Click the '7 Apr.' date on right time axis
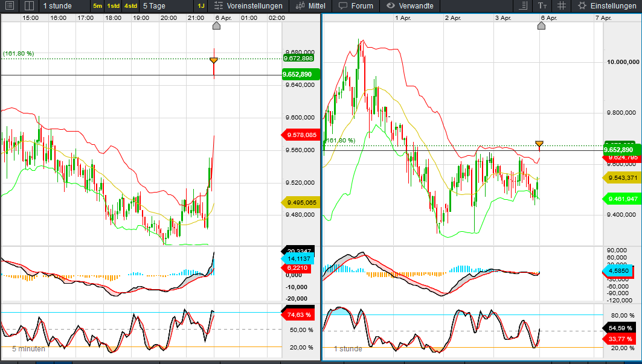Viewport: 642px width, 364px height. [x=603, y=18]
